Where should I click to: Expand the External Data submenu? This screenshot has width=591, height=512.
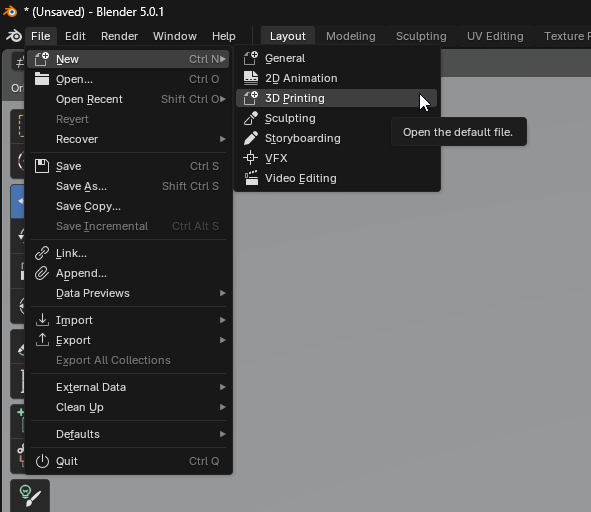128,387
